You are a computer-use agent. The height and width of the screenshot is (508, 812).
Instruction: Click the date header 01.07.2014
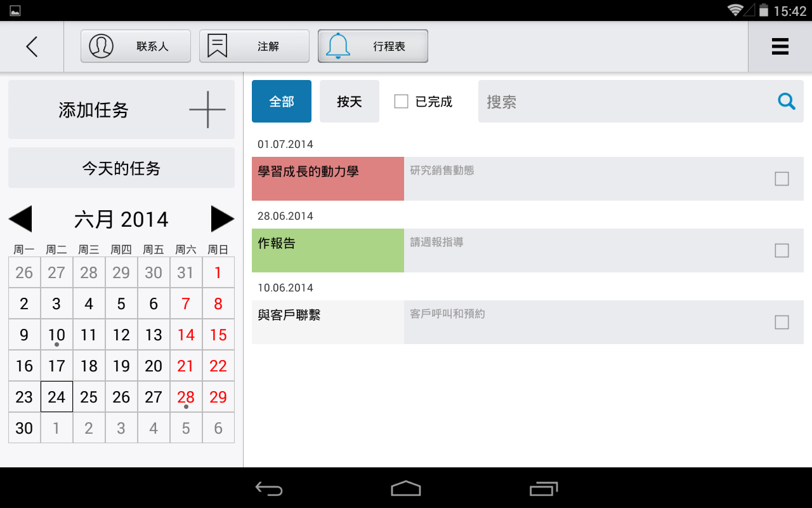pyautogui.click(x=285, y=144)
